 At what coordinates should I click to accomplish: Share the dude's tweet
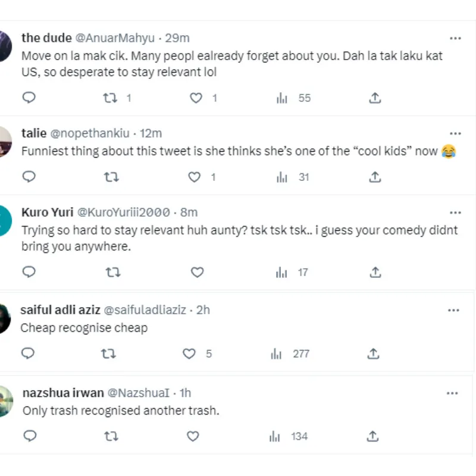tap(375, 98)
